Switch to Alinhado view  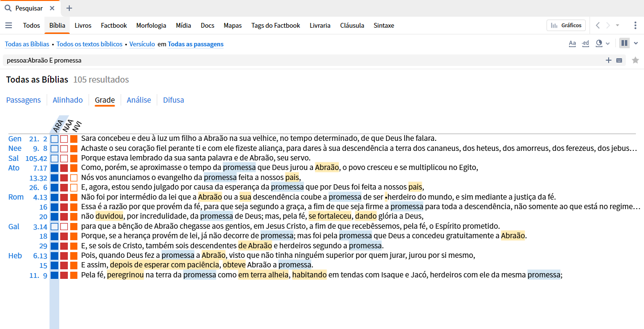68,100
